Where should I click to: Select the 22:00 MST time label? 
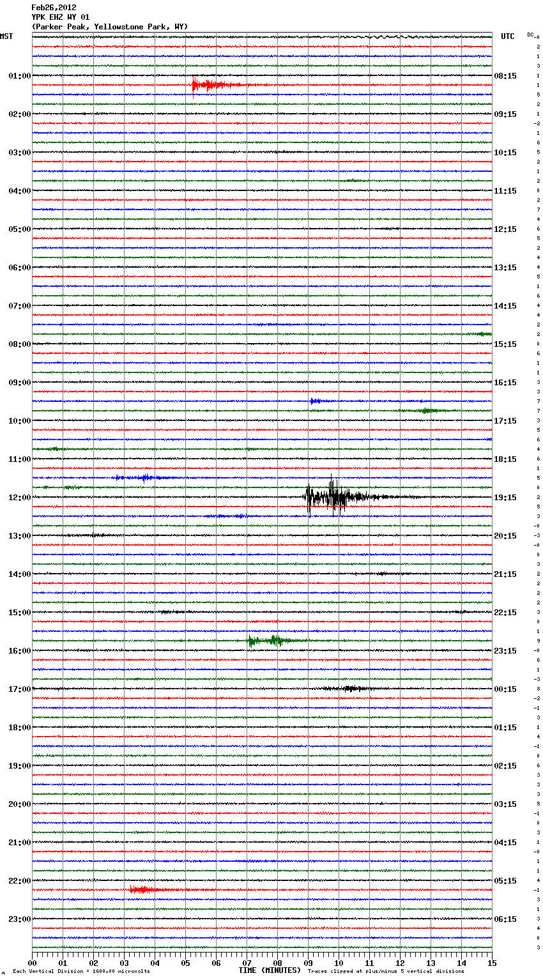(20, 881)
